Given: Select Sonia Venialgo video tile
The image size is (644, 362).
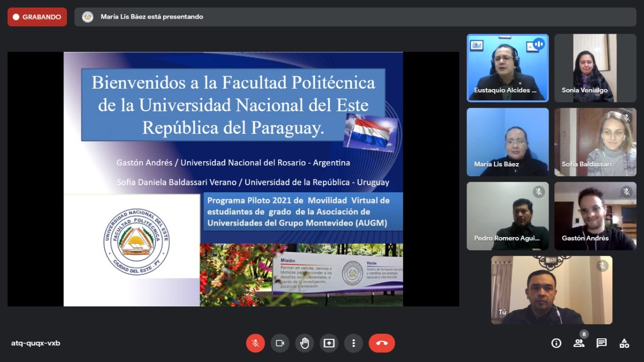Looking at the screenshot, I should [x=595, y=68].
